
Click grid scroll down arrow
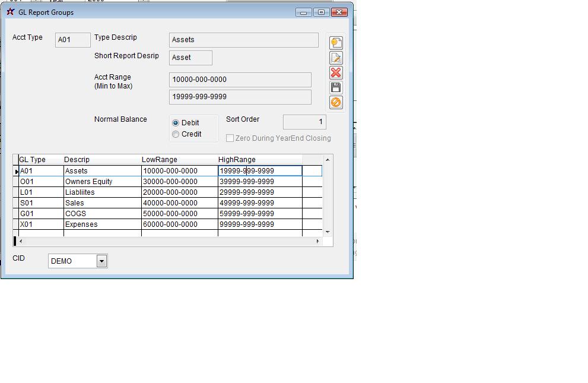point(328,232)
